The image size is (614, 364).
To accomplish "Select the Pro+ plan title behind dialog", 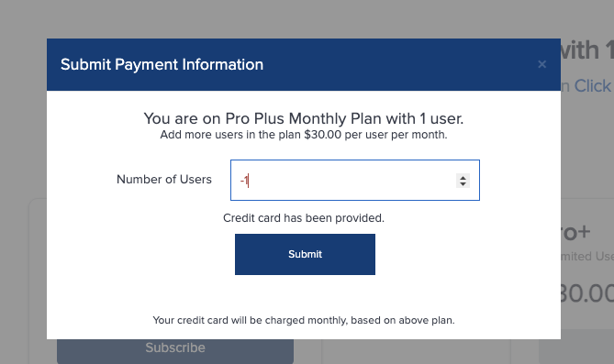I will (575, 233).
